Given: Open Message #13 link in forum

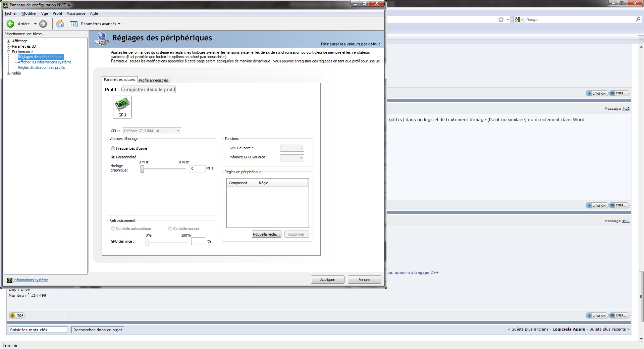Looking at the screenshot, I should [x=626, y=221].
